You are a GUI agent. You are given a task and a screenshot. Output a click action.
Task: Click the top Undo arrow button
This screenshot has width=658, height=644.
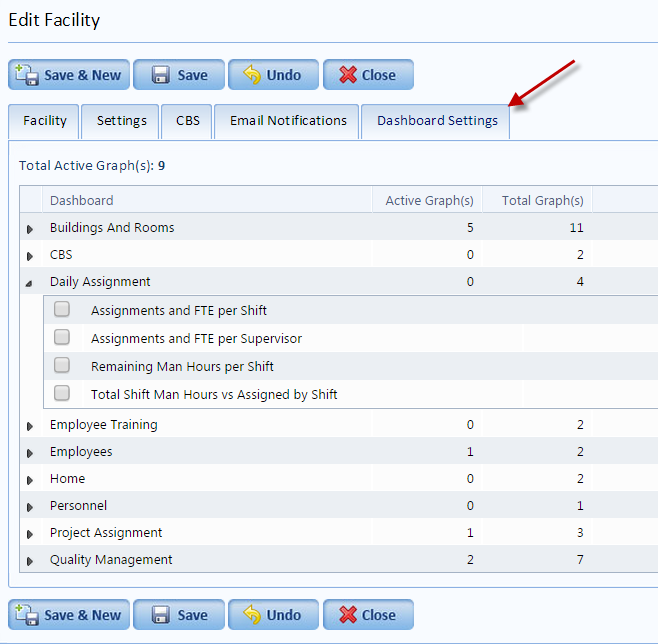(x=272, y=75)
